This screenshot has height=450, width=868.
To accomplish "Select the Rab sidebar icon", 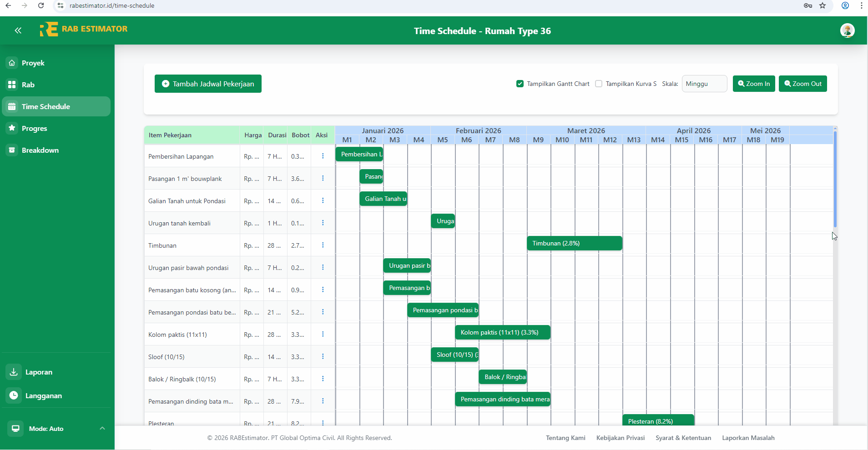I will click(x=27, y=85).
